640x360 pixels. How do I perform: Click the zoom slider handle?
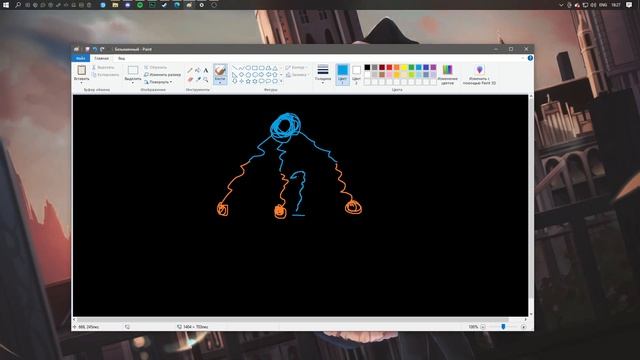503,327
